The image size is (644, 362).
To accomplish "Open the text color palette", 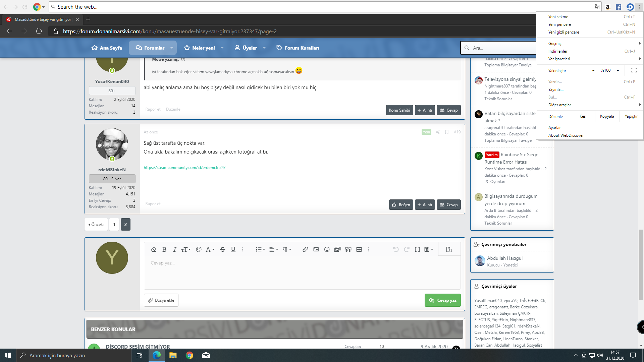I will pyautogui.click(x=199, y=249).
